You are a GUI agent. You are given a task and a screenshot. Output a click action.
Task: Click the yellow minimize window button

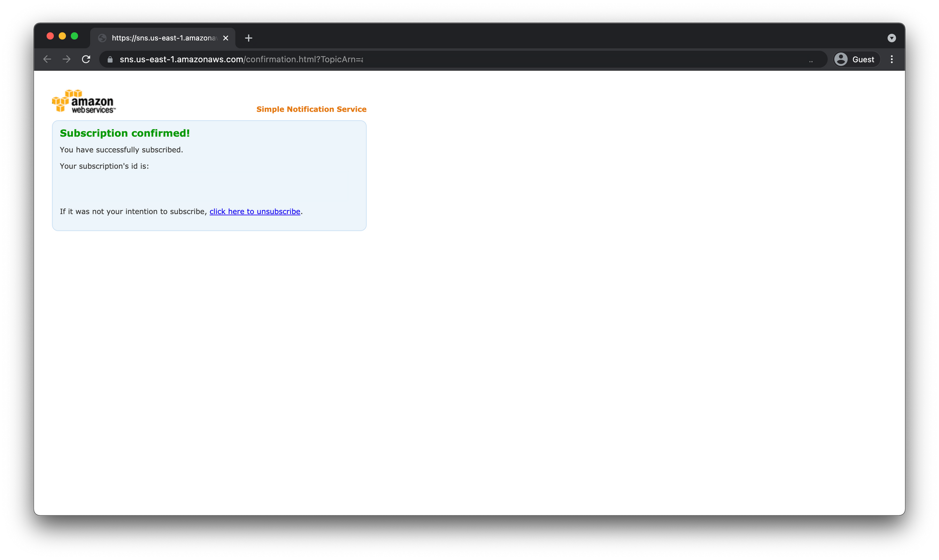tap(62, 36)
